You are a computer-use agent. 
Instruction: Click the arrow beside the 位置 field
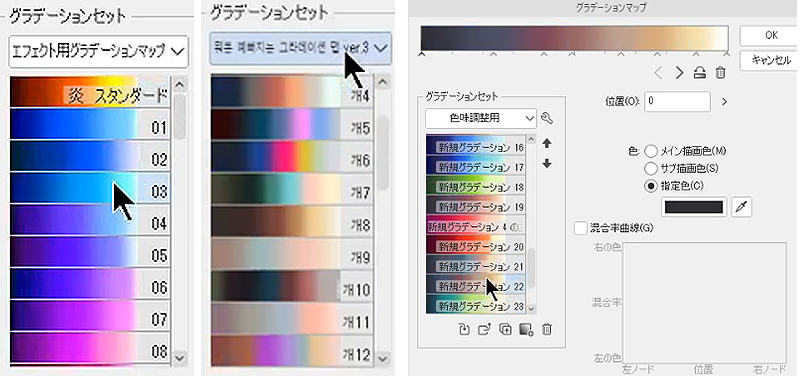(723, 102)
